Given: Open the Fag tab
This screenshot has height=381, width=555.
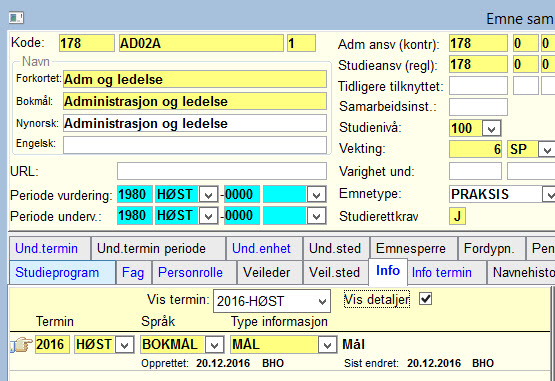Looking at the screenshot, I should [134, 272].
